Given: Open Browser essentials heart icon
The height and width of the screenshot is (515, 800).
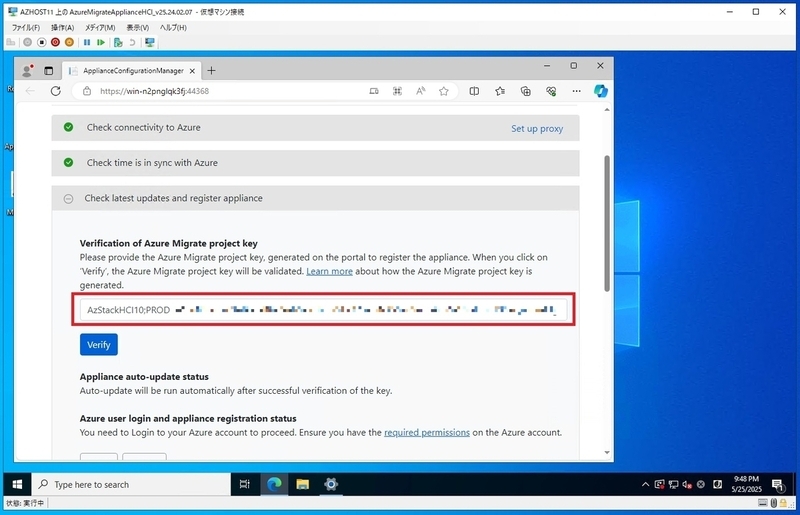Looking at the screenshot, I should pyautogui.click(x=551, y=91).
